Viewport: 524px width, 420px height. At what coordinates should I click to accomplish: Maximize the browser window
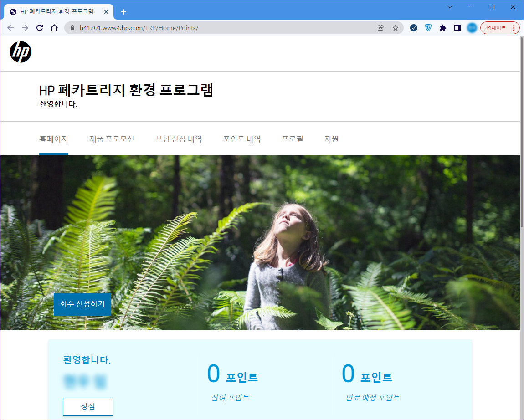pyautogui.click(x=492, y=7)
